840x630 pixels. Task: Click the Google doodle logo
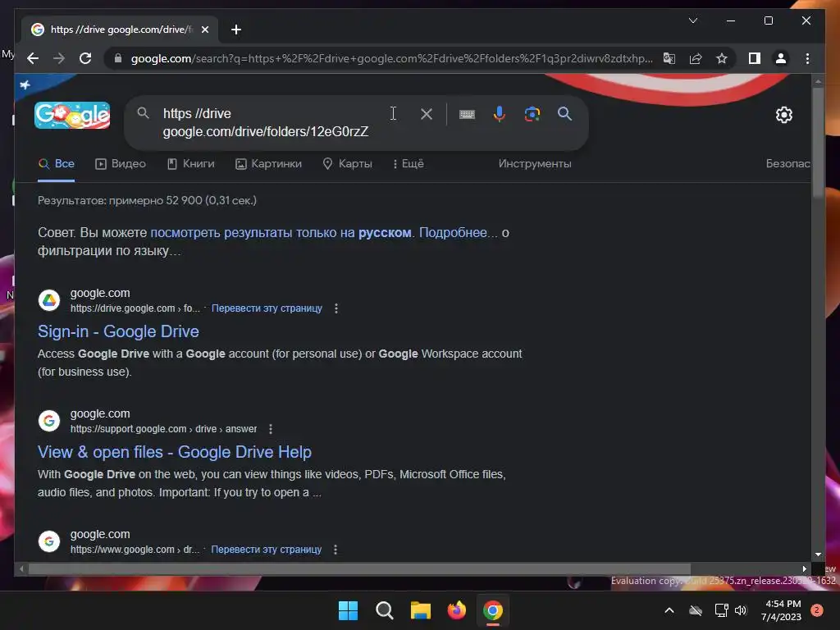[72, 115]
